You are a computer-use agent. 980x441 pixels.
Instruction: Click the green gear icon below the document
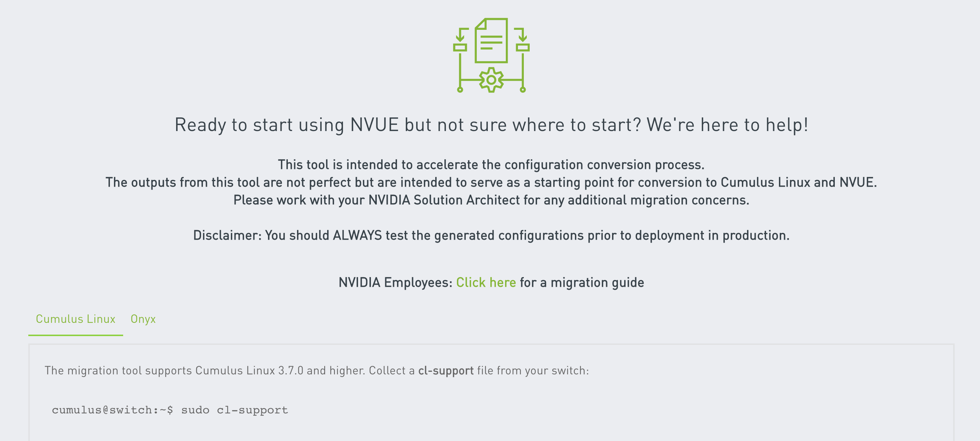[491, 80]
